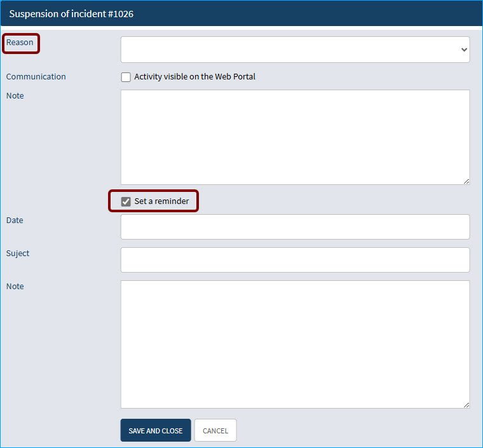The height and width of the screenshot is (448, 483).
Task: Click the Suject input field
Action: (x=295, y=260)
